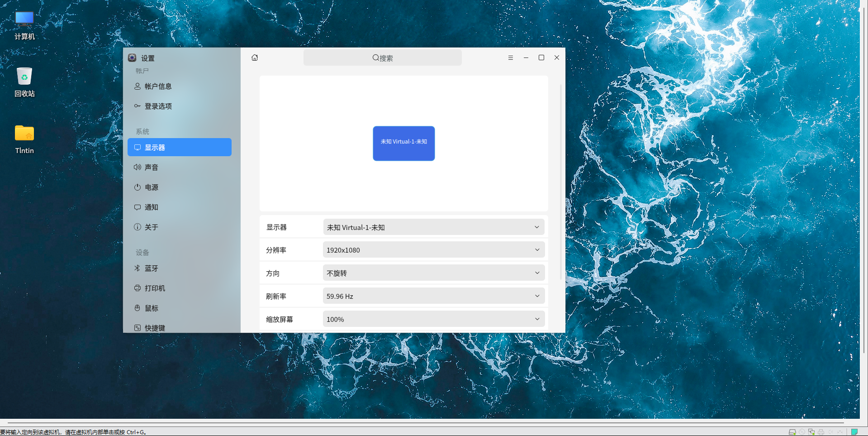Go to 声音 settings in the sidebar

pyautogui.click(x=180, y=167)
